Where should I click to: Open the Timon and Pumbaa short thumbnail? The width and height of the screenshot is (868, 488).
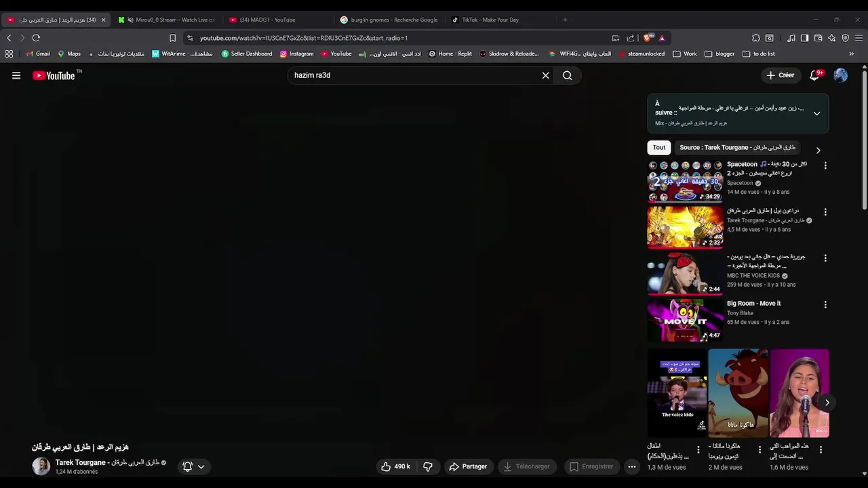click(x=738, y=393)
